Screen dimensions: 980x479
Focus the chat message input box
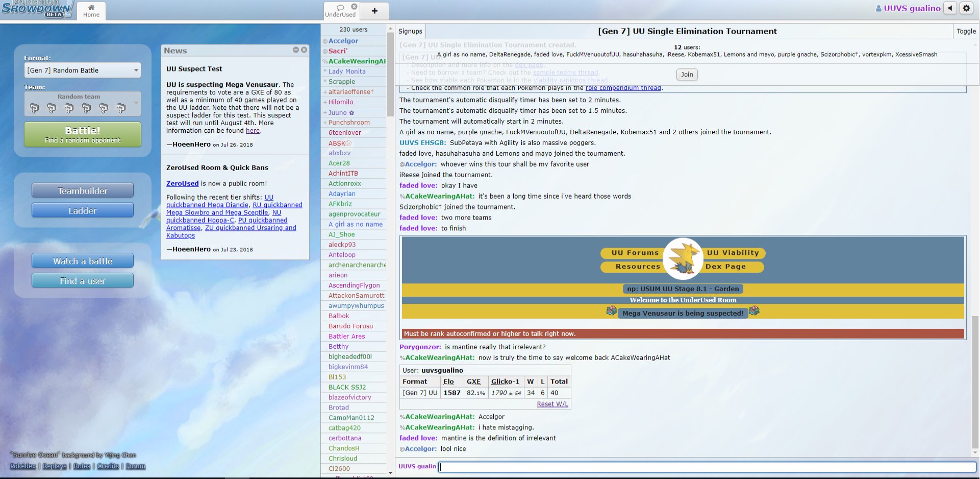[x=707, y=467]
